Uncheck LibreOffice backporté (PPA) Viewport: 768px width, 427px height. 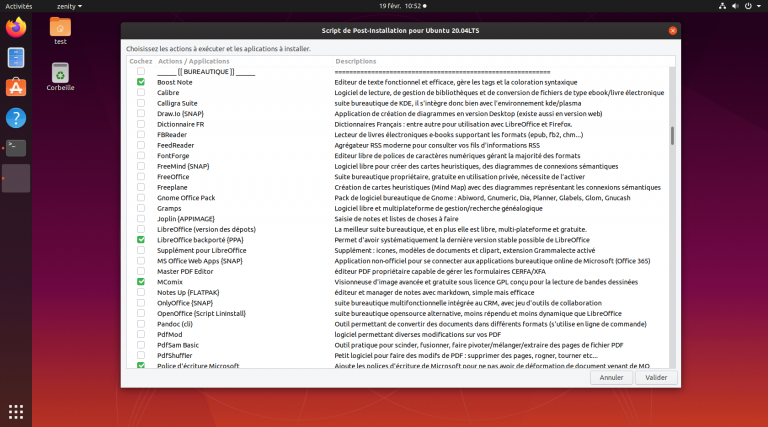pos(141,239)
